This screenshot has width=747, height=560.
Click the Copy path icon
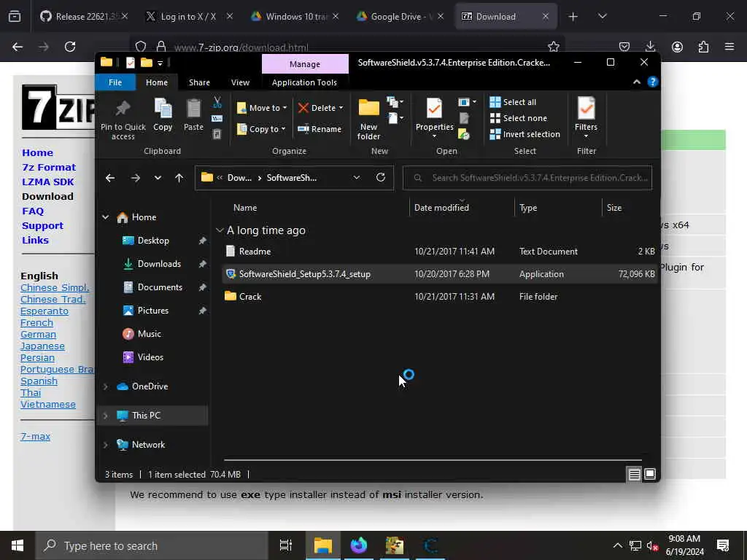217,118
